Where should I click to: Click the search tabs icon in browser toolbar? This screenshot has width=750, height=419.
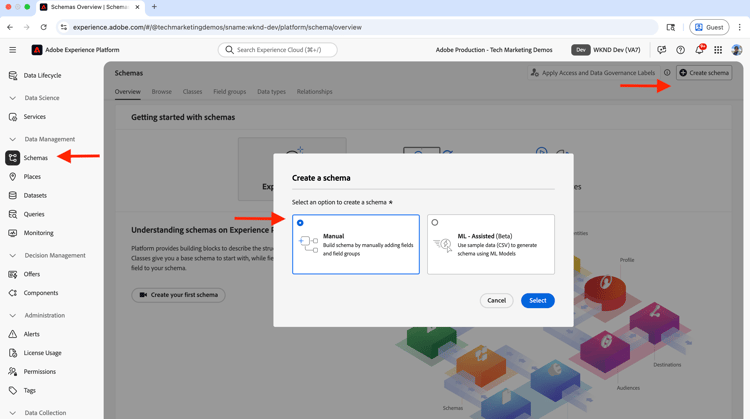671,27
